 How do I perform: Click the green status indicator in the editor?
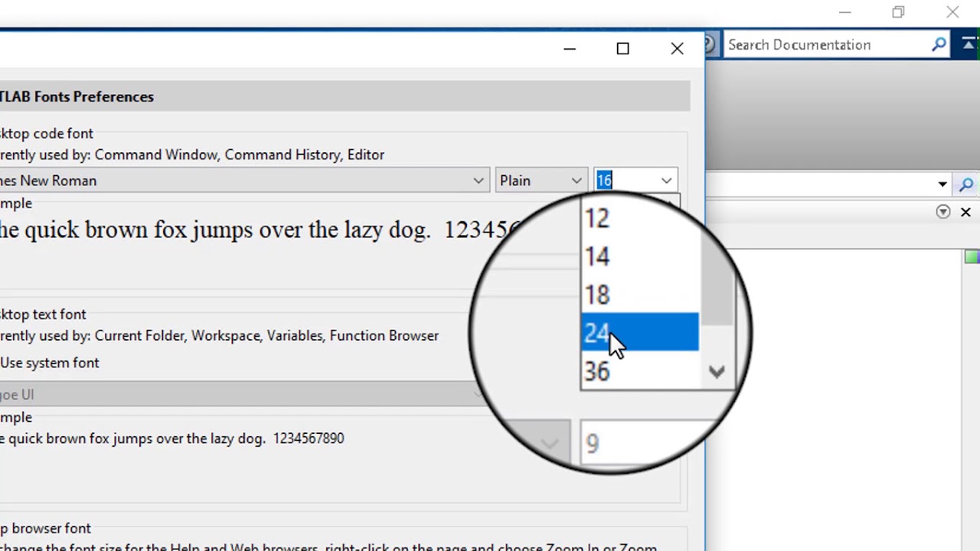point(972,257)
